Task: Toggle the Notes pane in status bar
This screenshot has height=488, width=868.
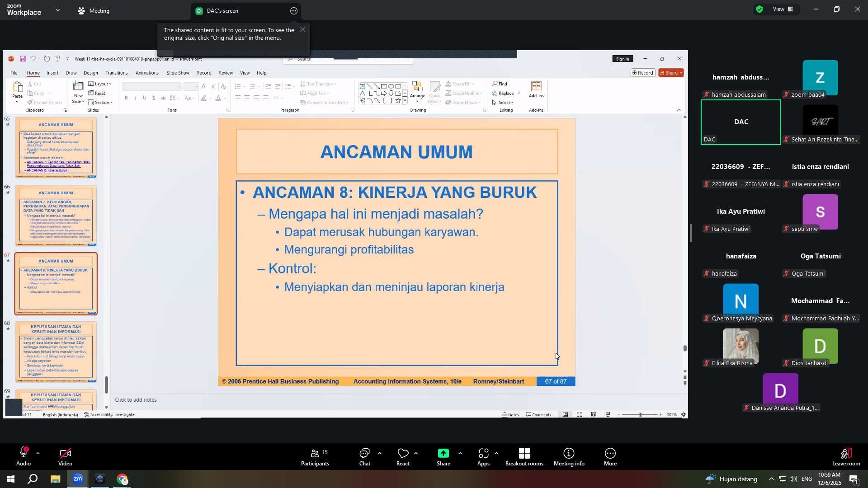Action: [510, 415]
